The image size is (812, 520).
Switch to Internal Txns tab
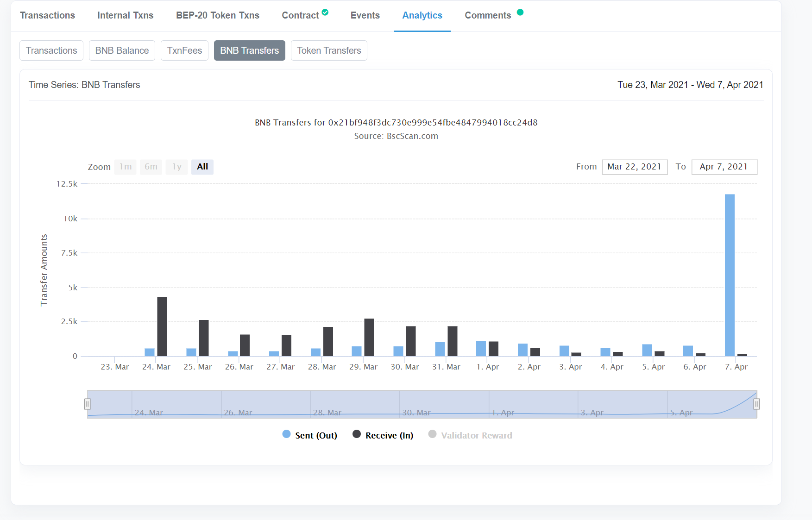pyautogui.click(x=125, y=15)
